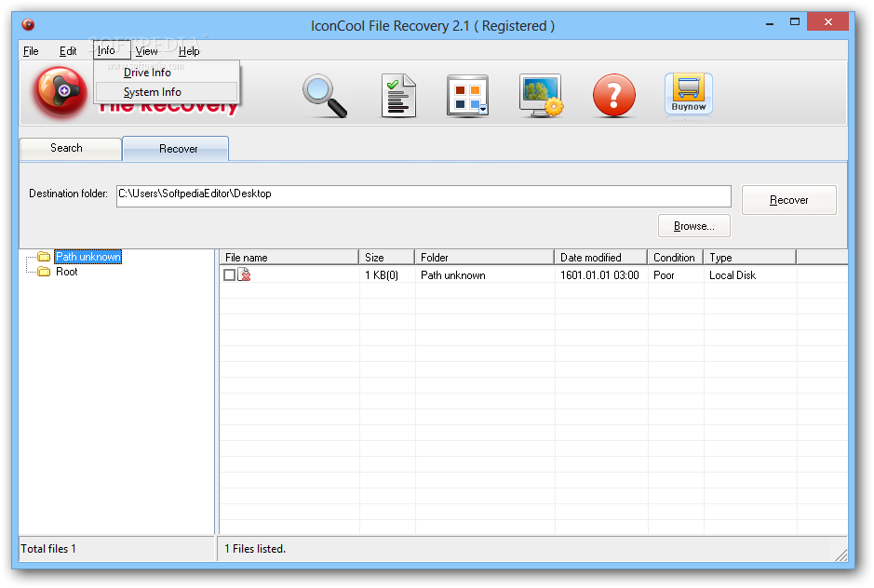Open the File menu
874x588 pixels.
31,51
